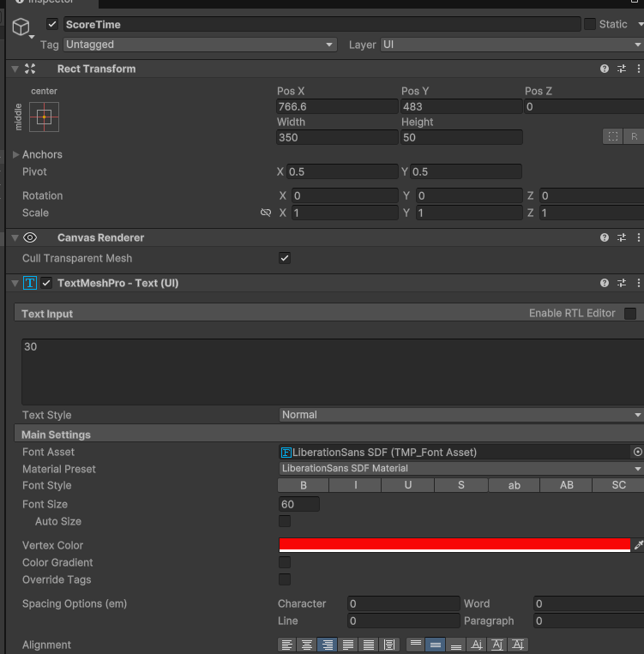Pick color with Vertex Color eyedropper
Image resolution: width=644 pixels, height=654 pixels.
pyautogui.click(x=639, y=545)
